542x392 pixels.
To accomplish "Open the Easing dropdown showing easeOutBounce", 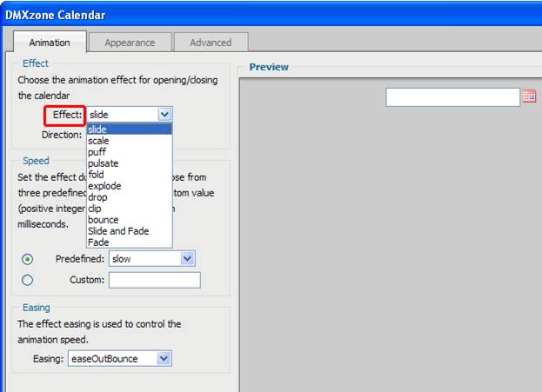I will [119, 358].
